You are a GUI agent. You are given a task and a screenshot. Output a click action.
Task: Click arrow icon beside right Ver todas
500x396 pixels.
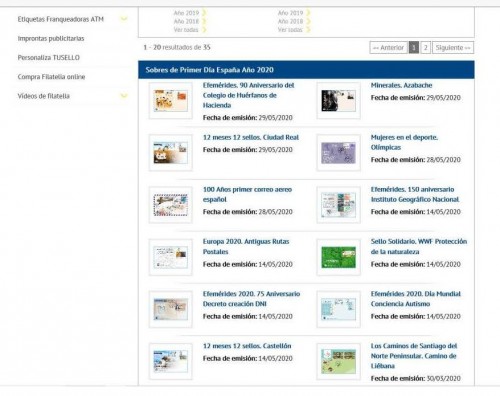tap(308, 30)
